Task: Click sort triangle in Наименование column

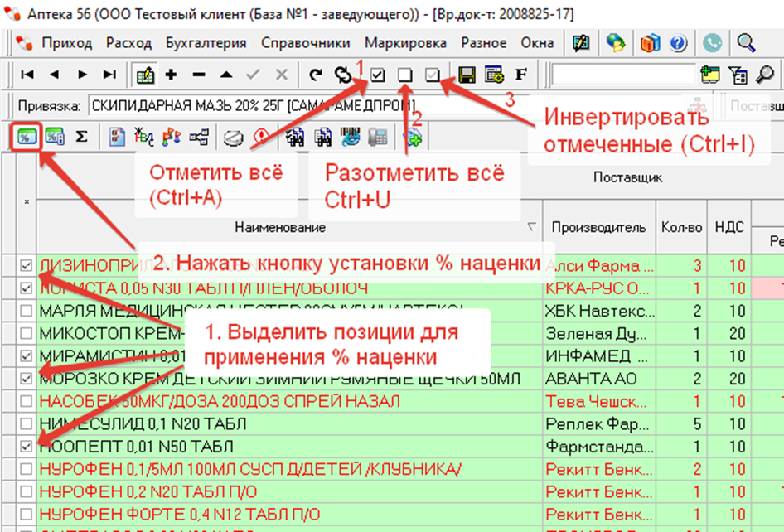Action: 531,227
